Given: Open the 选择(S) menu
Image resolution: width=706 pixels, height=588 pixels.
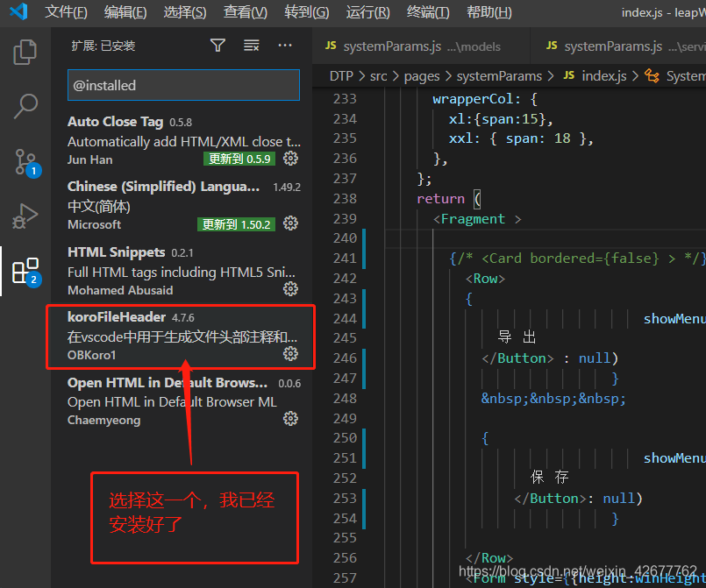Looking at the screenshot, I should tap(184, 12).
